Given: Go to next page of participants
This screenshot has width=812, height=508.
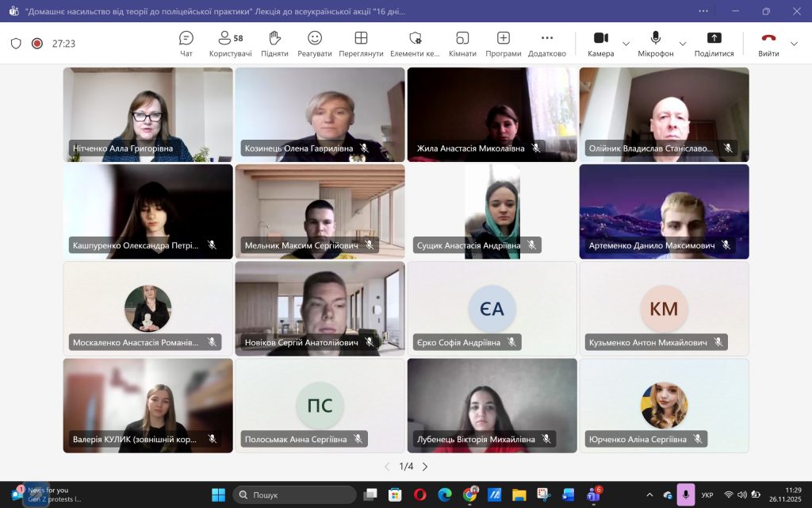Looking at the screenshot, I should pos(425,467).
